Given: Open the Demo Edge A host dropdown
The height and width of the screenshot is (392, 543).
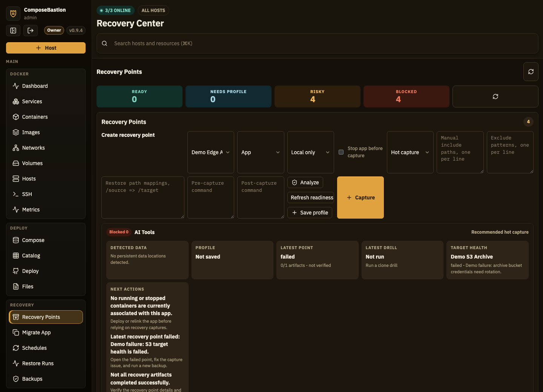Looking at the screenshot, I should [x=211, y=152].
